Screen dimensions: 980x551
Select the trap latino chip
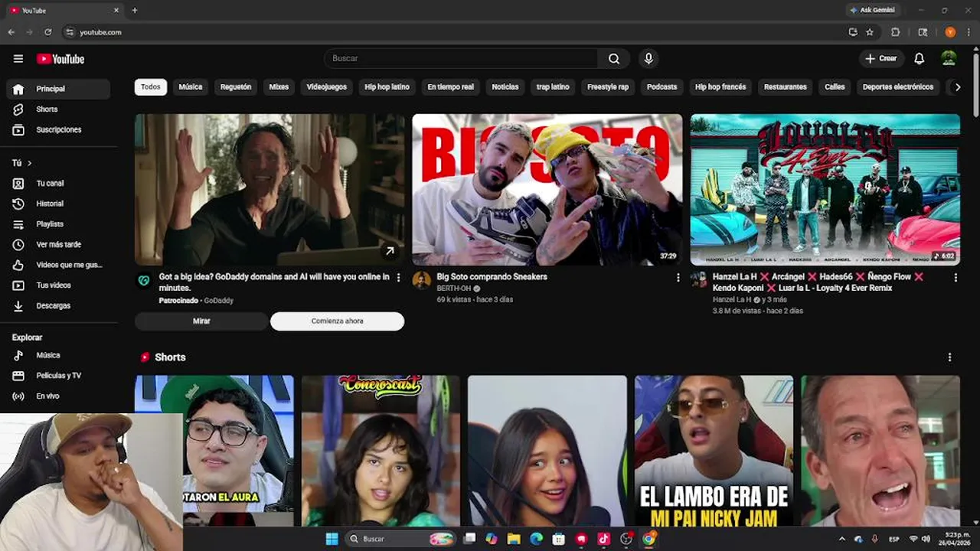point(553,87)
